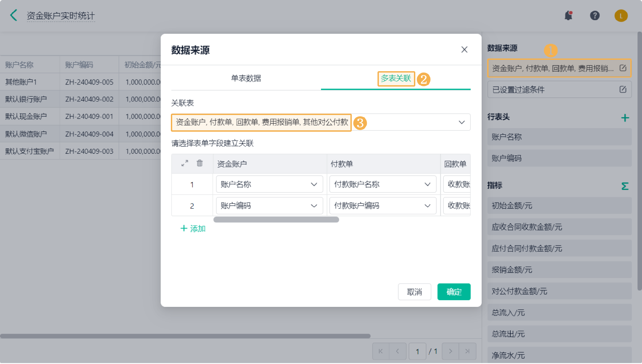This screenshot has height=364, width=642.
Task: Open the notification bell
Action: [x=568, y=15]
